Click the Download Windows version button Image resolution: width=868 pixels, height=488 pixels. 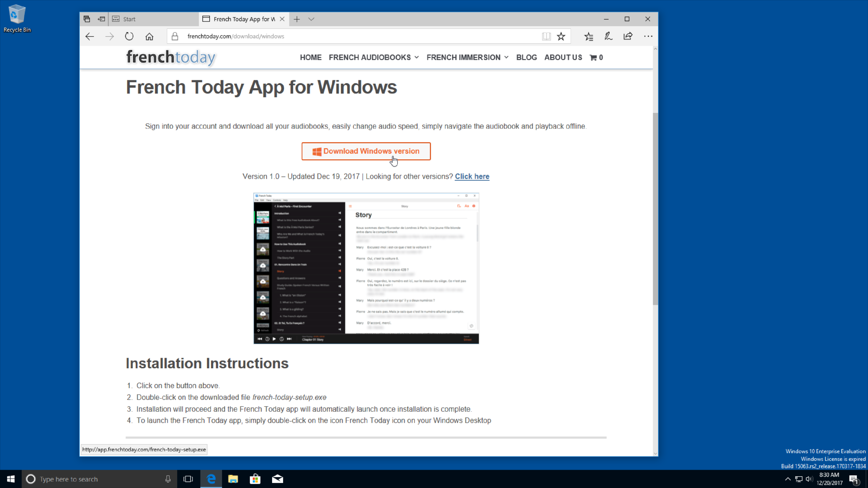[x=366, y=151]
